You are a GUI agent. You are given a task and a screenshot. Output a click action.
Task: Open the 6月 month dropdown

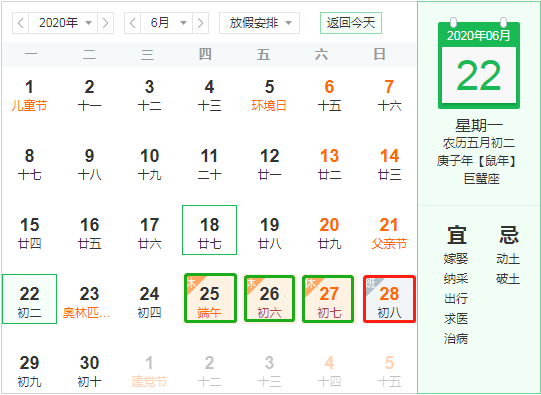tap(166, 23)
